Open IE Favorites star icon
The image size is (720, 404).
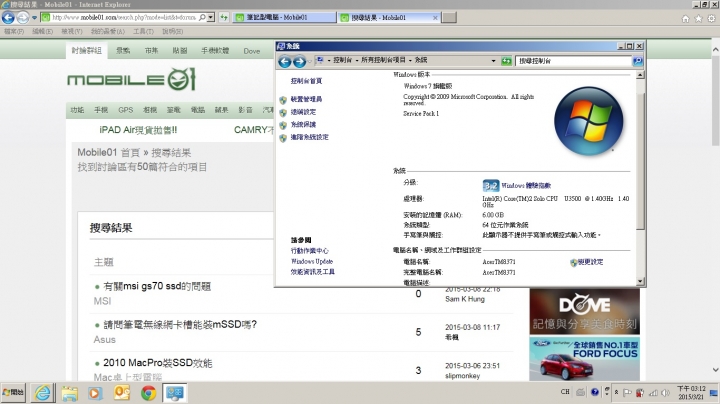coord(698,18)
